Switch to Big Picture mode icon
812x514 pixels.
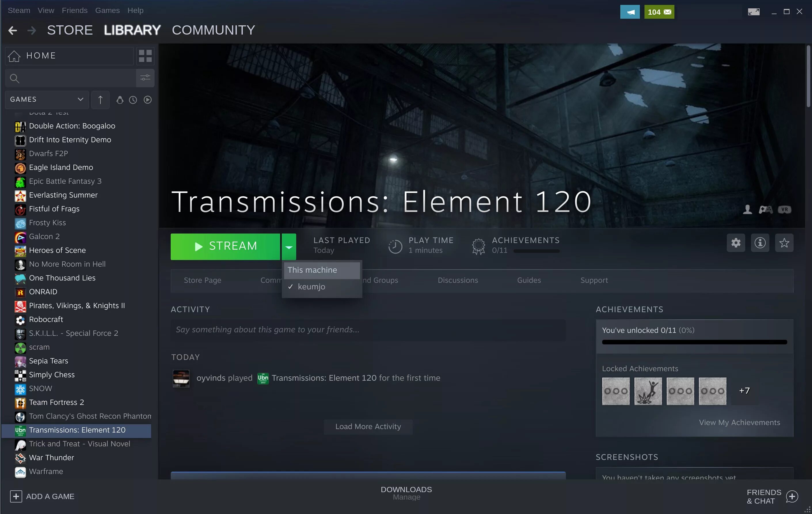(x=754, y=12)
